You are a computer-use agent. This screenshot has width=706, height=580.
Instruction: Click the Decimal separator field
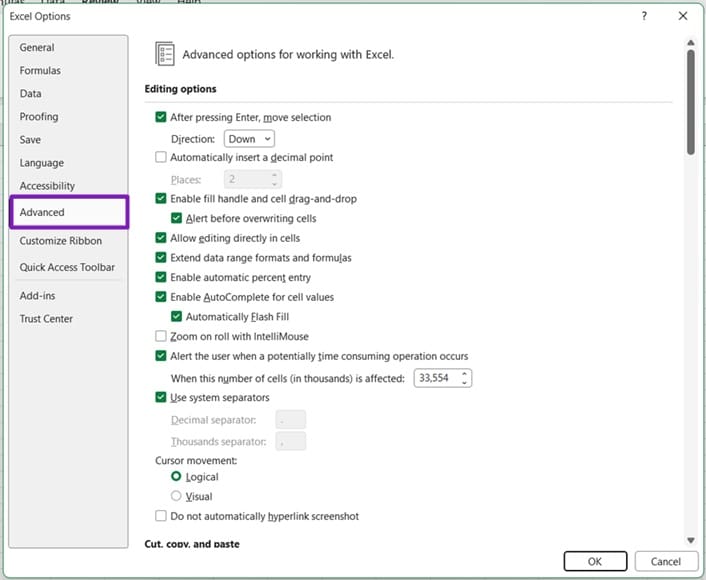tap(290, 420)
